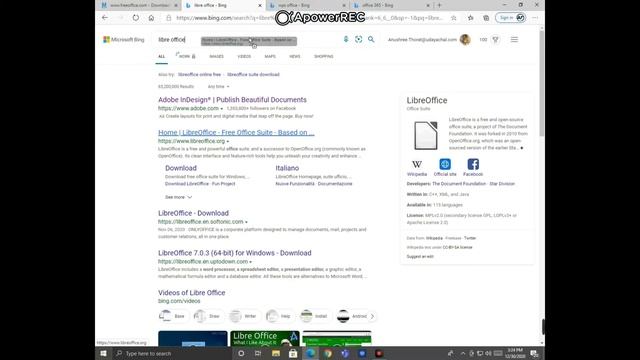Reload the page with the refresh icon
Viewport: 640px width, 360px height.
click(x=136, y=18)
